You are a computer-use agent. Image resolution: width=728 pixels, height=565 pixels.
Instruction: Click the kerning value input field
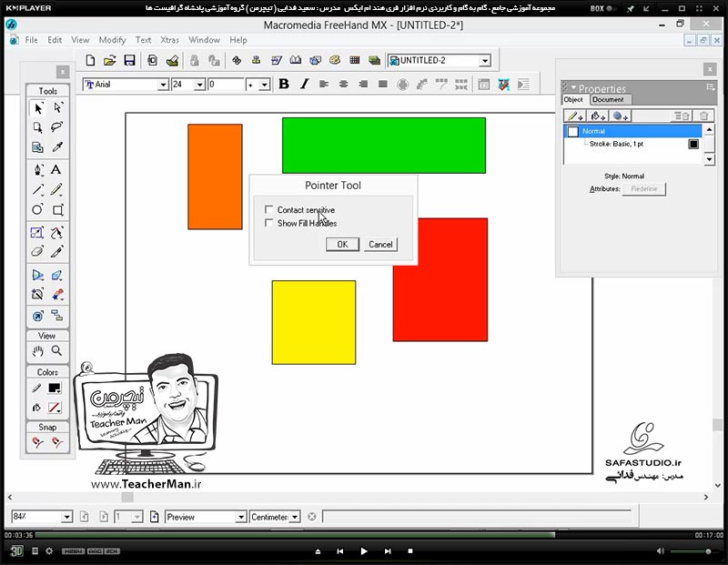(x=226, y=85)
